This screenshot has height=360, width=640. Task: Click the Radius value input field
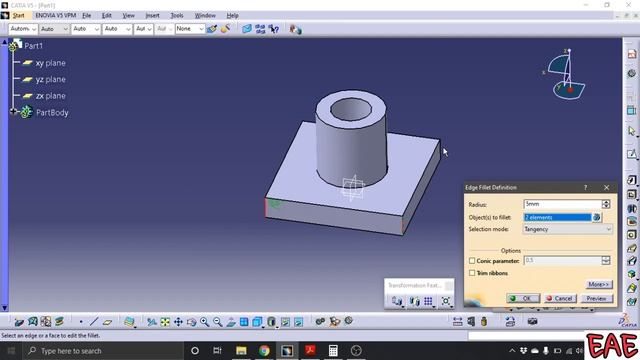click(562, 204)
